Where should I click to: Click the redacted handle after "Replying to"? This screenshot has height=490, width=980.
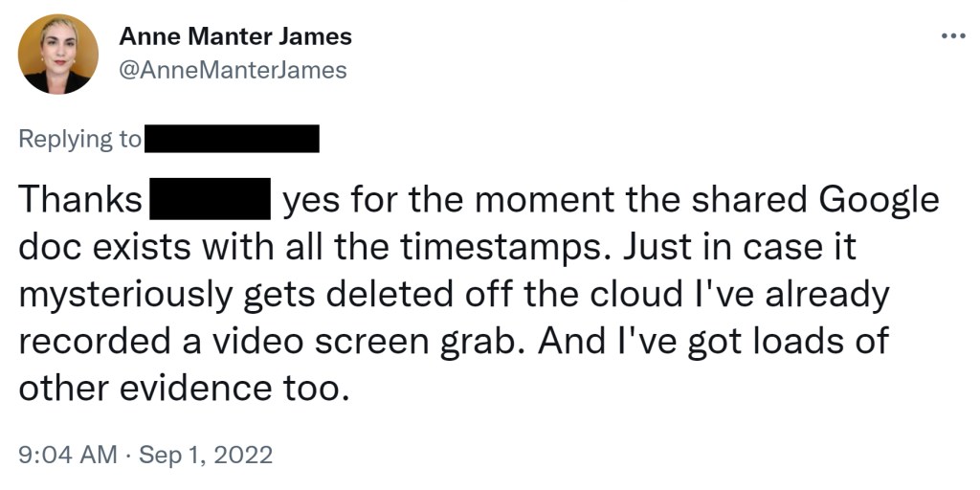[x=231, y=139]
